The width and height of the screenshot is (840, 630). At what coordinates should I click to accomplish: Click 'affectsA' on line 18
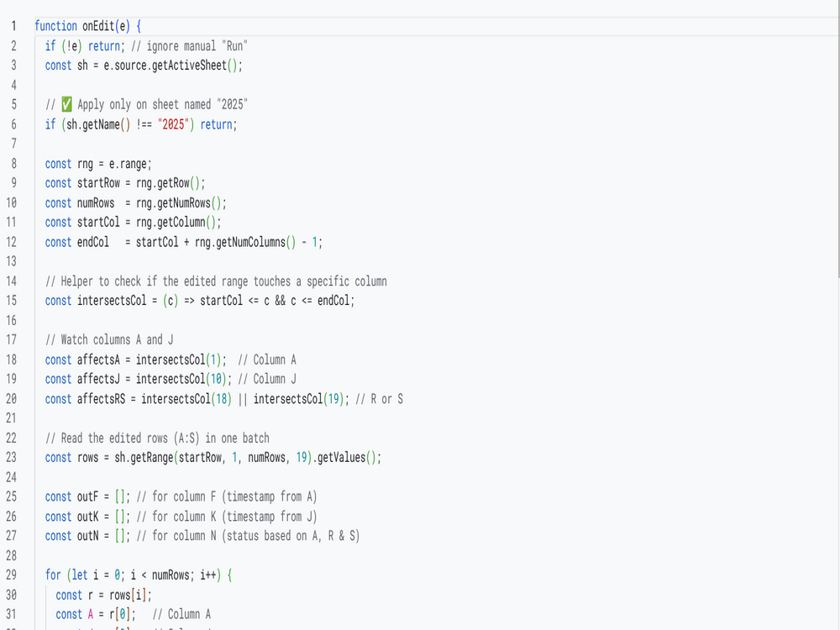[98, 360]
